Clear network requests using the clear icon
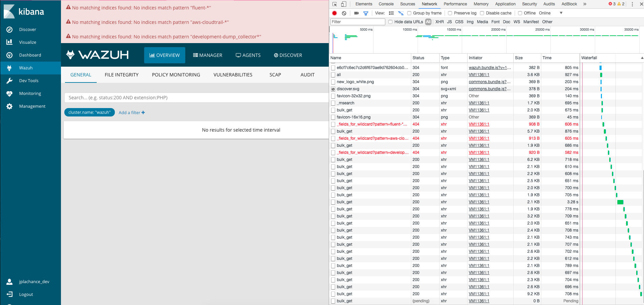The height and width of the screenshot is (305, 644). [344, 13]
